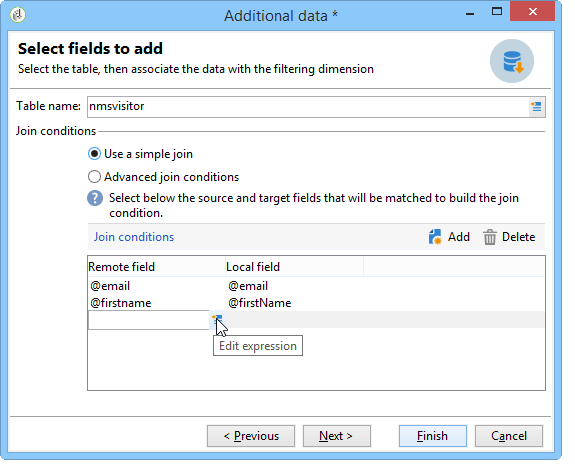Select the @firstName local field cell
The image size is (575, 474).
[260, 303]
